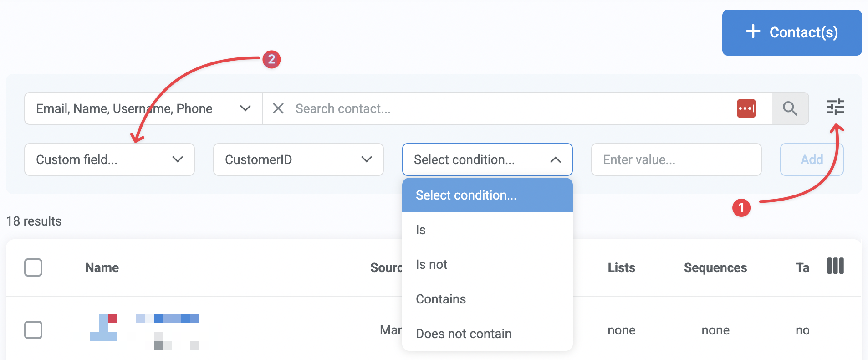Toggle the advanced filters sliders icon
868x360 pixels.
point(835,107)
